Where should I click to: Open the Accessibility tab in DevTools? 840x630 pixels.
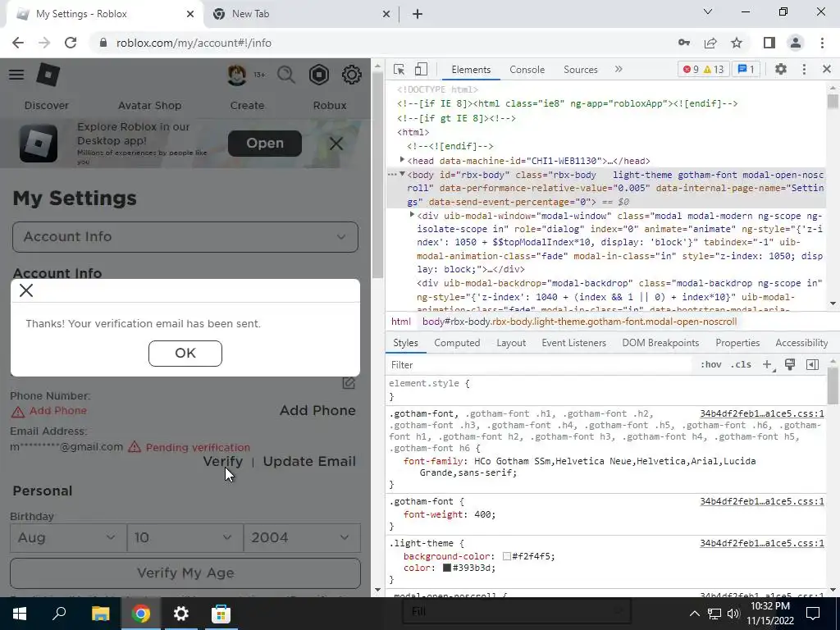click(801, 343)
